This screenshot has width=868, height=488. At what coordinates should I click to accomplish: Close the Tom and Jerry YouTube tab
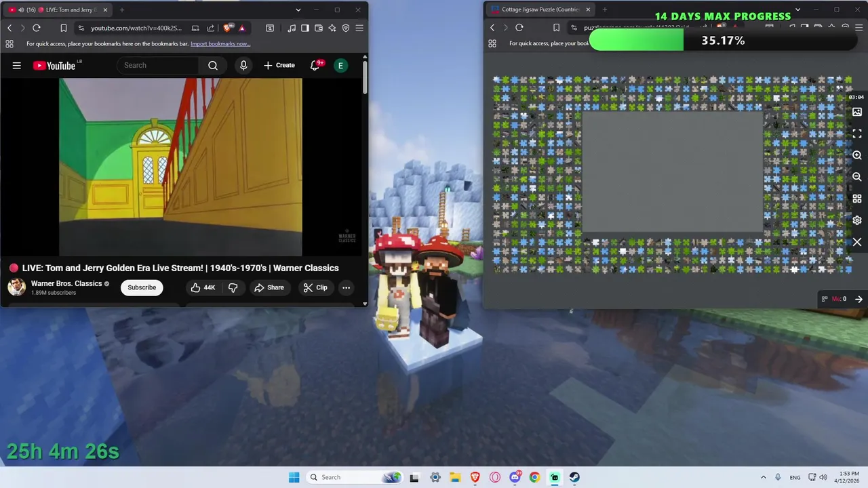point(105,10)
